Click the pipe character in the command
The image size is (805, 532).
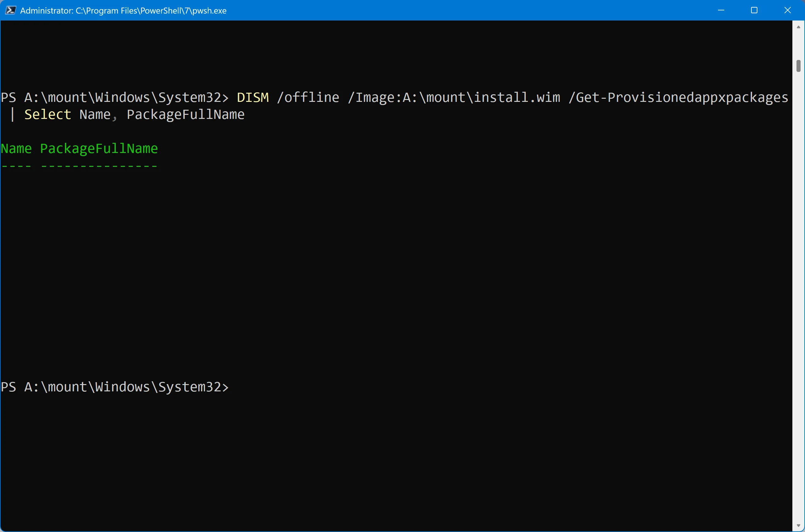click(13, 114)
